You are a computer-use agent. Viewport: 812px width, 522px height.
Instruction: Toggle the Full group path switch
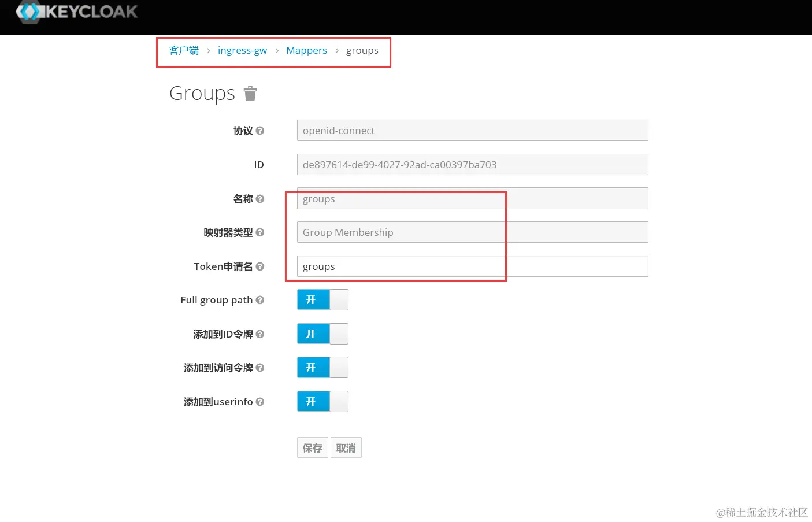click(322, 300)
